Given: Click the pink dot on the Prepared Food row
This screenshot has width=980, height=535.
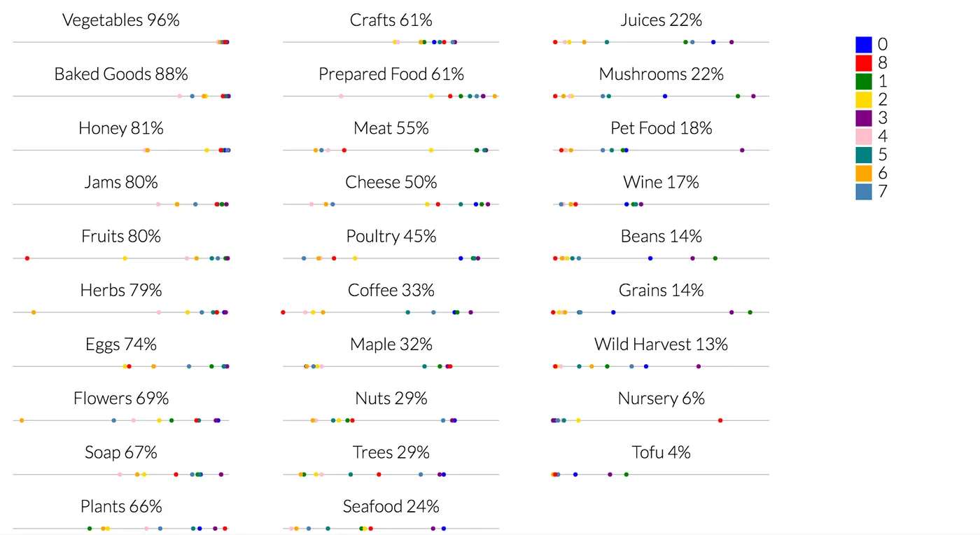Looking at the screenshot, I should click(x=341, y=96).
